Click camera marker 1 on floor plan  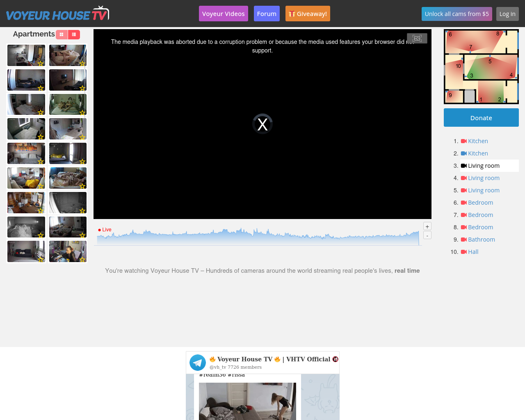click(481, 100)
